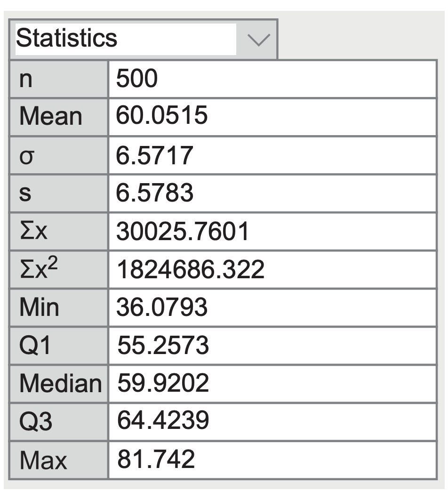
Task: Open the Statistics dropdown chevron
Action: (258, 40)
